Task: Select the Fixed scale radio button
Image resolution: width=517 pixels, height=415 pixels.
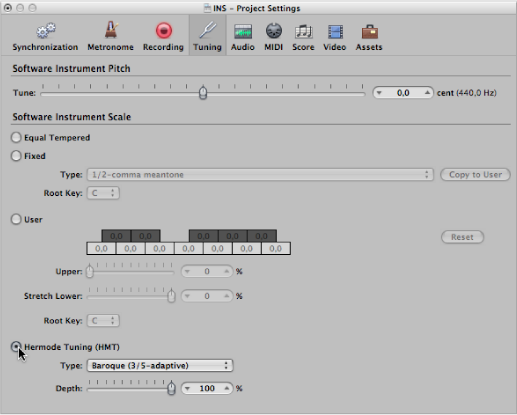Action: point(16,156)
